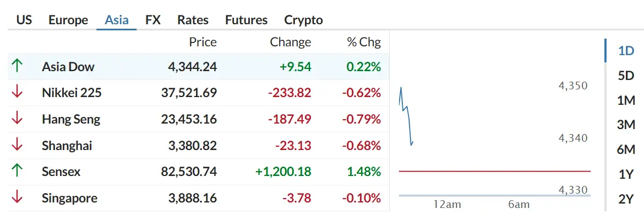Click the Sensex index name
The height and width of the screenshot is (219, 644).
point(61,172)
